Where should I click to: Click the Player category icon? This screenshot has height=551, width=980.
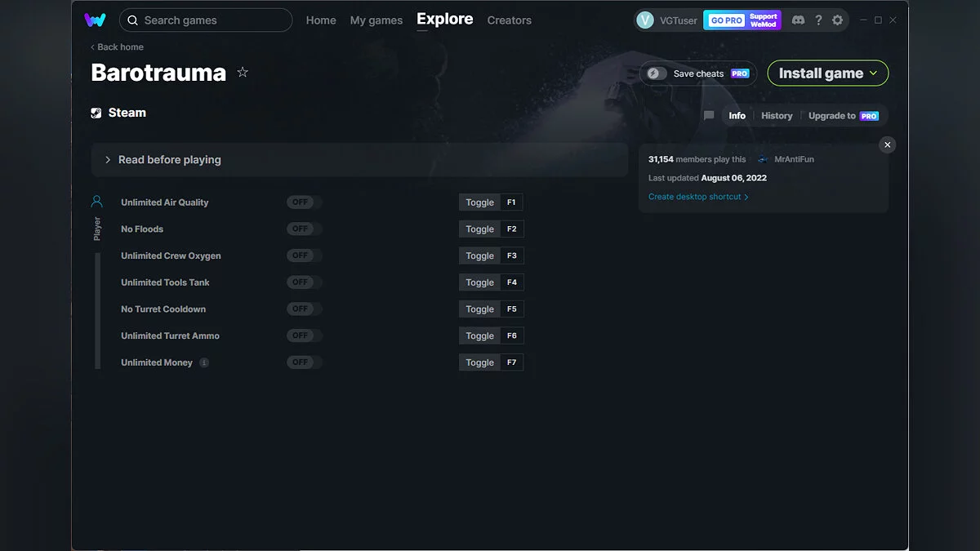(97, 202)
